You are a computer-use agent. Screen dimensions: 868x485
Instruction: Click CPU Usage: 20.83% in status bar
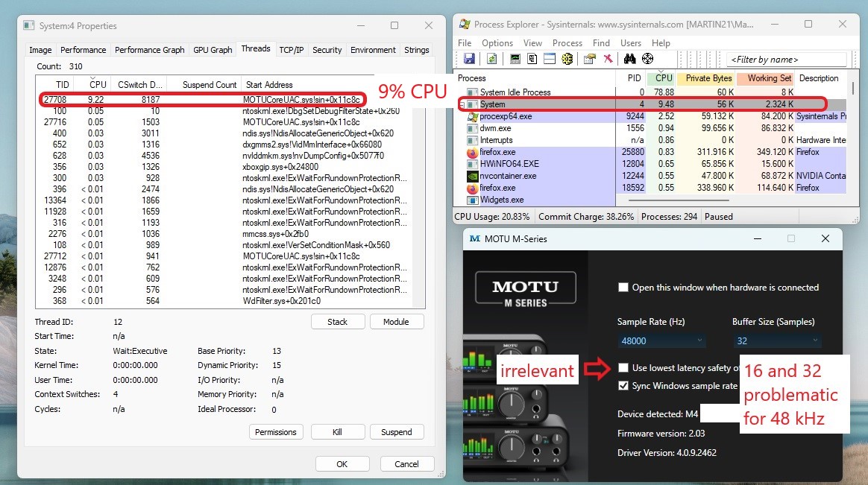pos(491,217)
